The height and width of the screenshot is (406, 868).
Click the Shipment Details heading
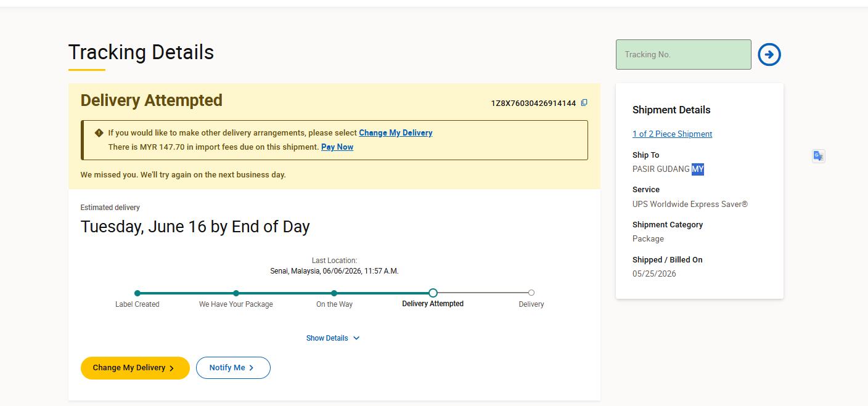click(671, 110)
